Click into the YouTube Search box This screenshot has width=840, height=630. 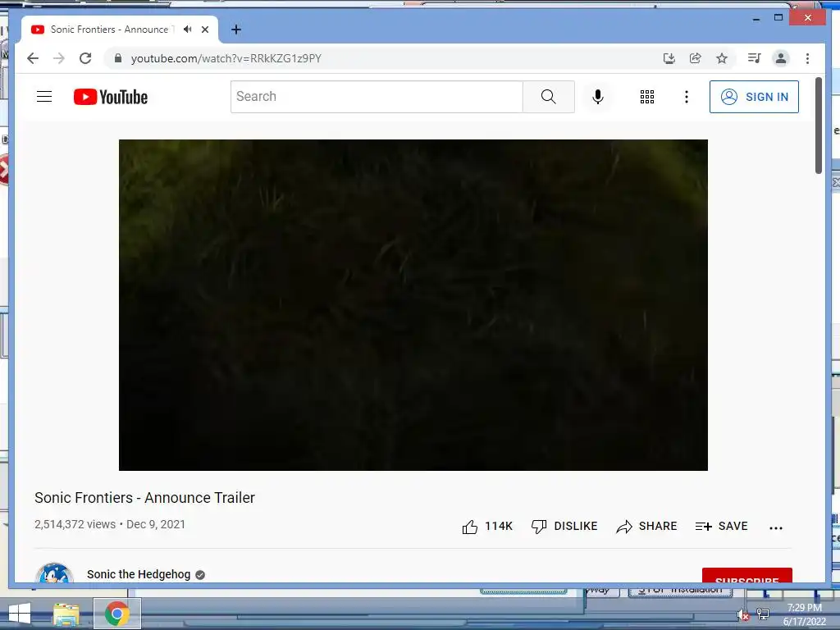(377, 97)
